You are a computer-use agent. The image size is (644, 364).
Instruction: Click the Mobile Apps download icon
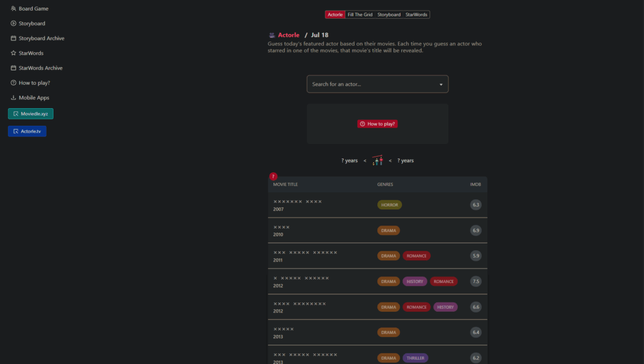pyautogui.click(x=13, y=97)
